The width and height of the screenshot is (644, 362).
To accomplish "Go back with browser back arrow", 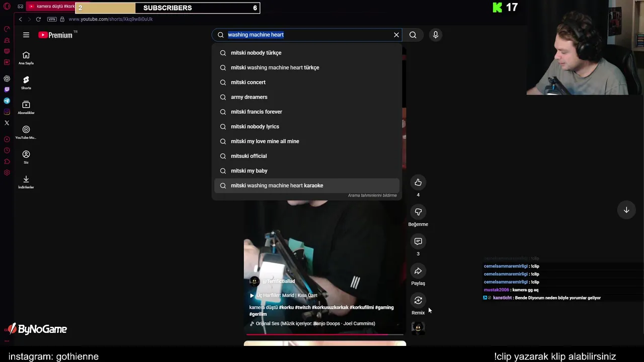I will (x=20, y=19).
